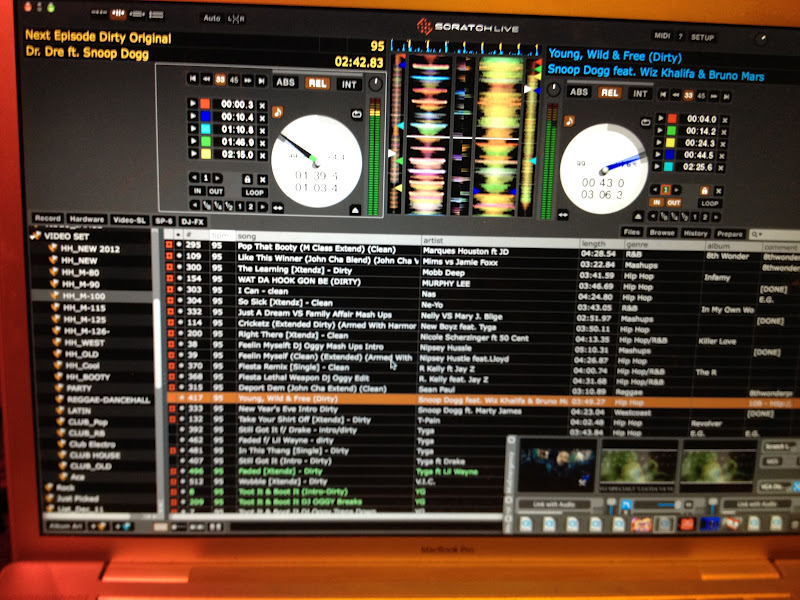
Task: Open the Record tab
Action: pos(47,218)
